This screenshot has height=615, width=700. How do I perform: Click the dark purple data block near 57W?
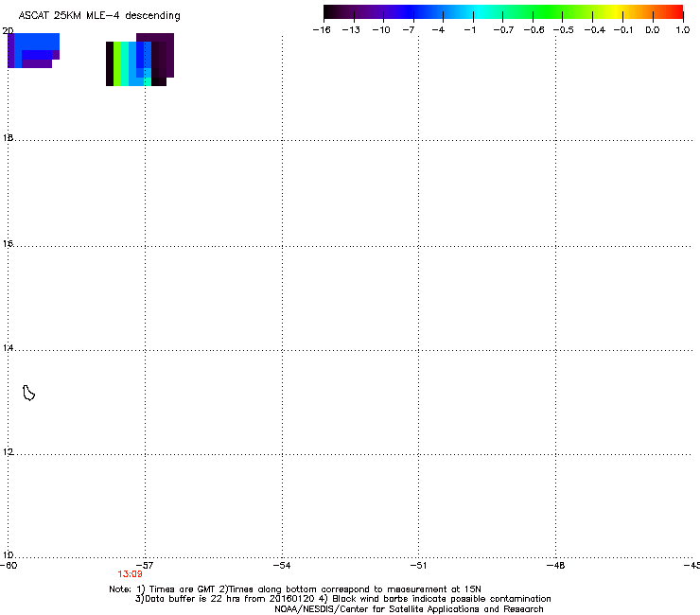[x=161, y=56]
